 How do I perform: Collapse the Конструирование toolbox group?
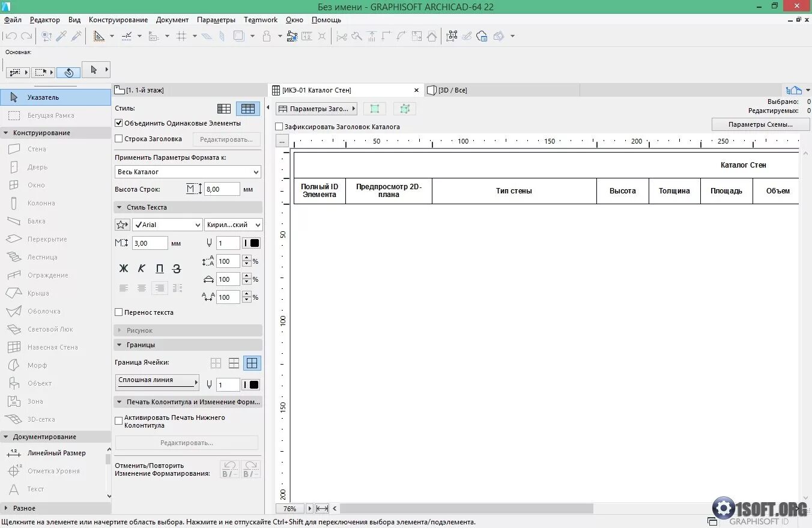(55, 133)
